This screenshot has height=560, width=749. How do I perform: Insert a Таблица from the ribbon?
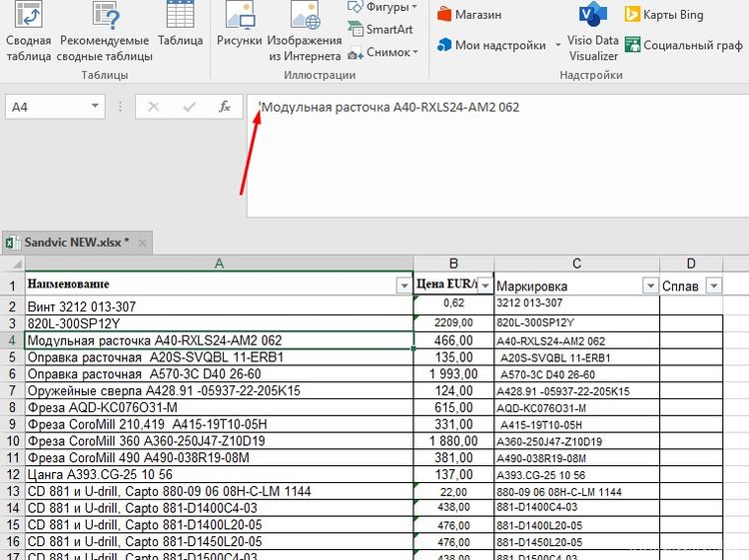180,24
